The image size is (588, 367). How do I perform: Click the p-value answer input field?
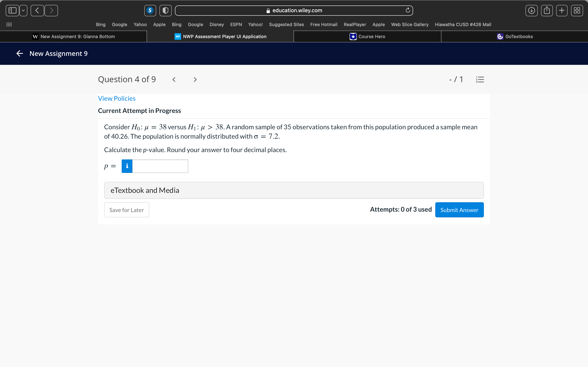tap(160, 166)
